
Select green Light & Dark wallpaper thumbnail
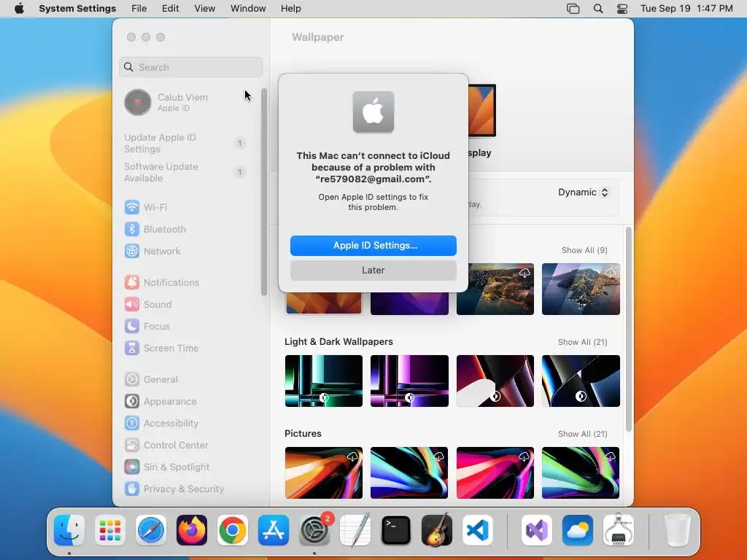tap(323, 381)
